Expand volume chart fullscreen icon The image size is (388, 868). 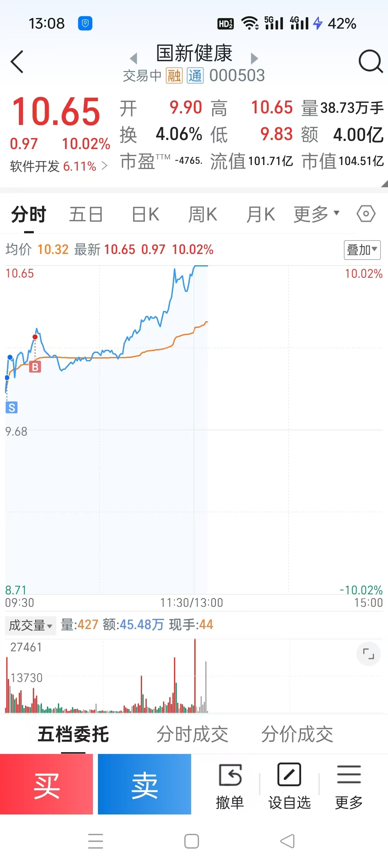click(368, 654)
